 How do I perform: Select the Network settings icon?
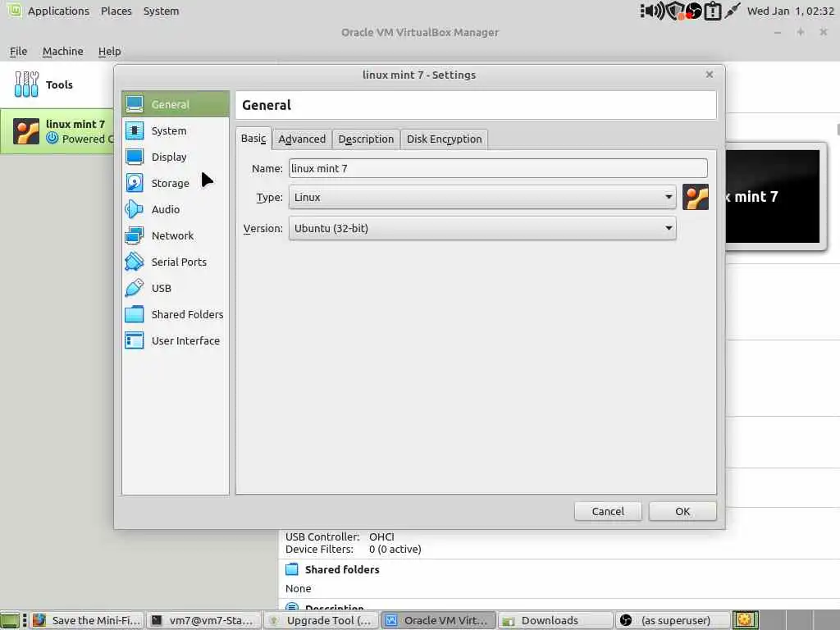tap(134, 235)
